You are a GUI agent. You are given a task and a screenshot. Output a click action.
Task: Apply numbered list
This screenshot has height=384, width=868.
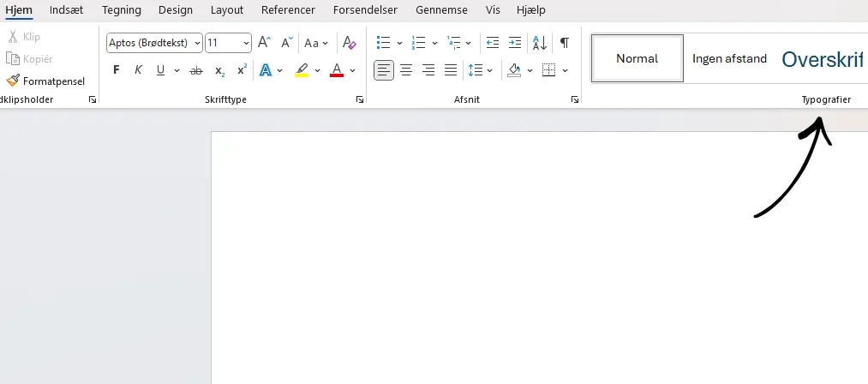(418, 43)
